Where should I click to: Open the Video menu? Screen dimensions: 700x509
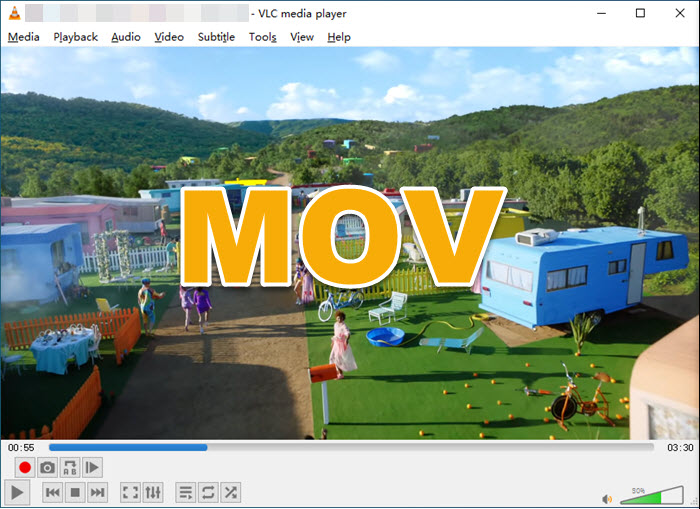[169, 37]
